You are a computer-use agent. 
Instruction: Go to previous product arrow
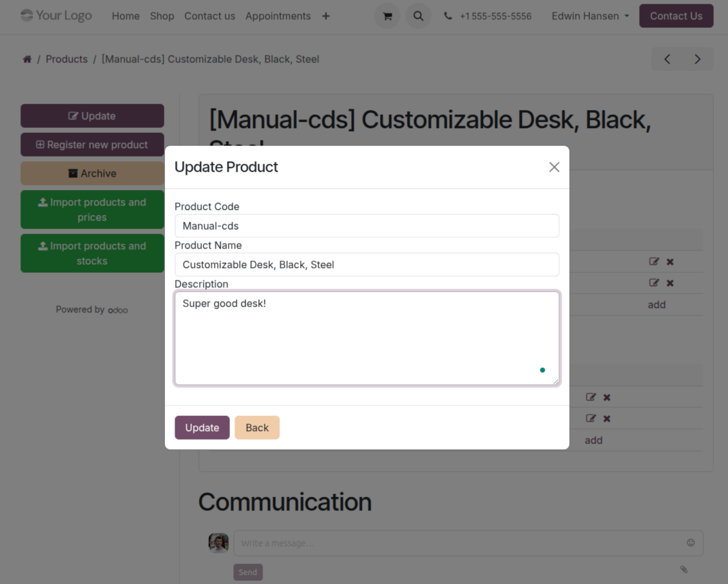click(x=667, y=59)
